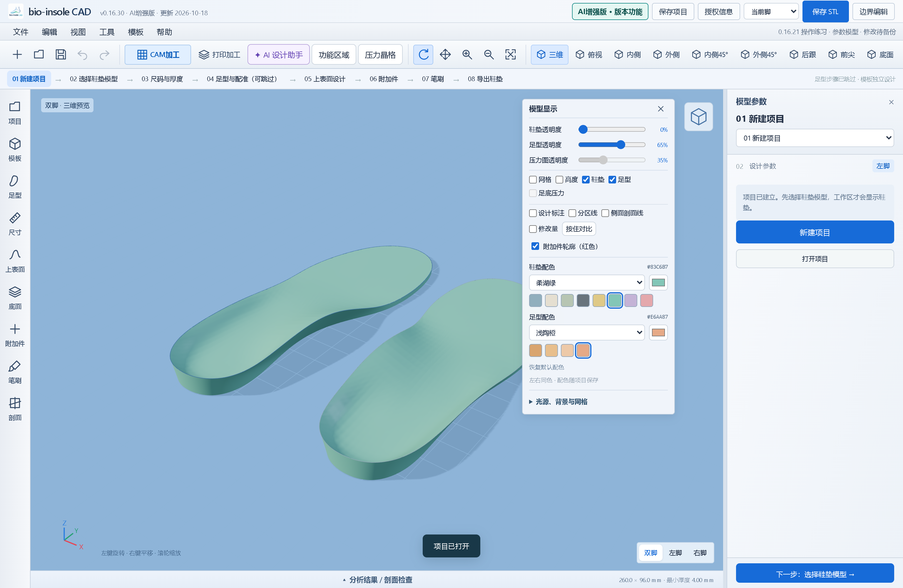This screenshot has width=903, height=588.
Task: Close the 模型显示 panel
Action: click(x=660, y=109)
